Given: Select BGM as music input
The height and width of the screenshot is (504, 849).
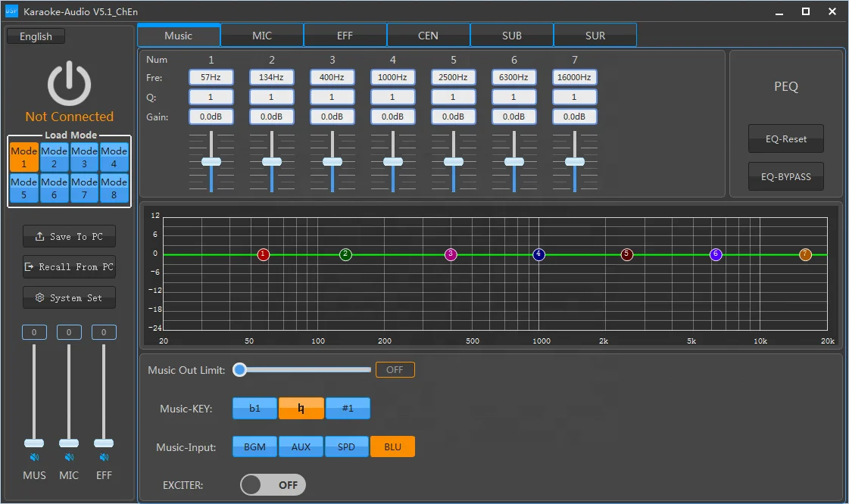Looking at the screenshot, I should (254, 447).
